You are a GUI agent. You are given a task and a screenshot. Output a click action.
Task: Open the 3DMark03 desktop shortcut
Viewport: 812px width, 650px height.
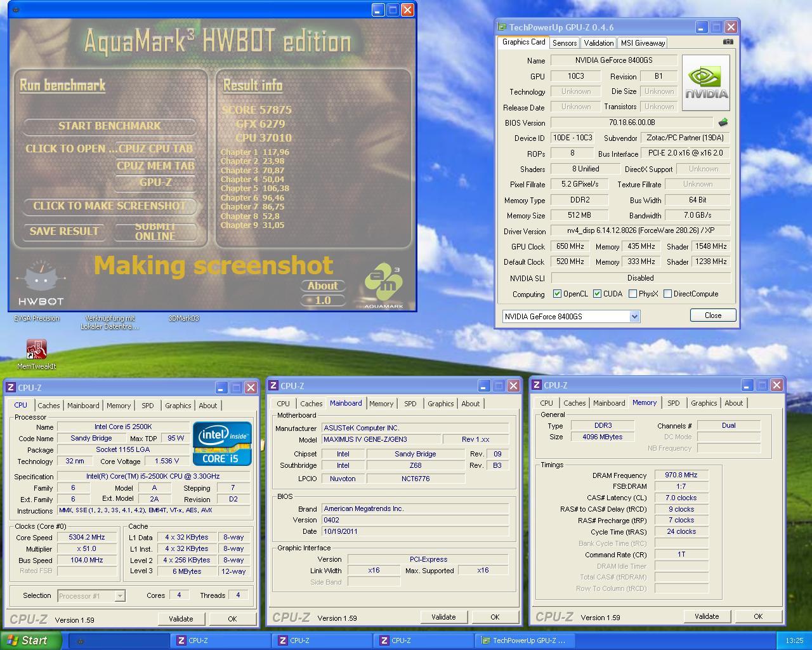(184, 319)
